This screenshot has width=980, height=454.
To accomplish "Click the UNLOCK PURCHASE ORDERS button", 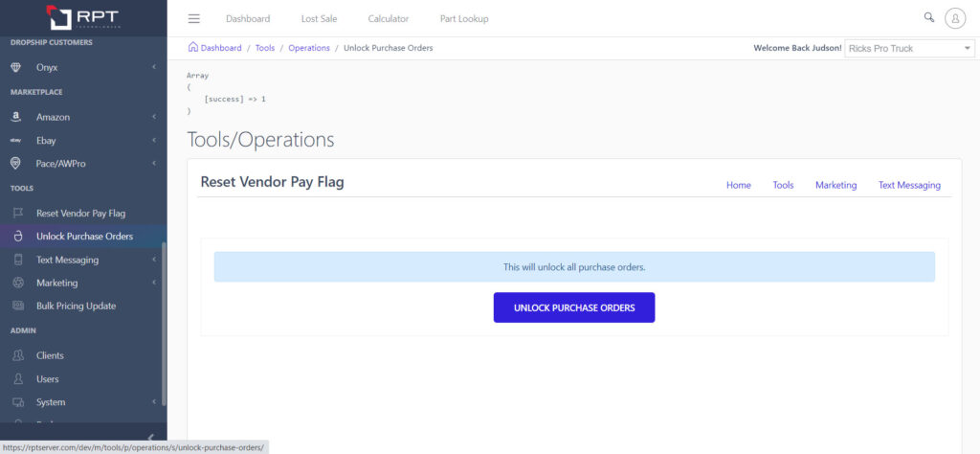I will (574, 307).
